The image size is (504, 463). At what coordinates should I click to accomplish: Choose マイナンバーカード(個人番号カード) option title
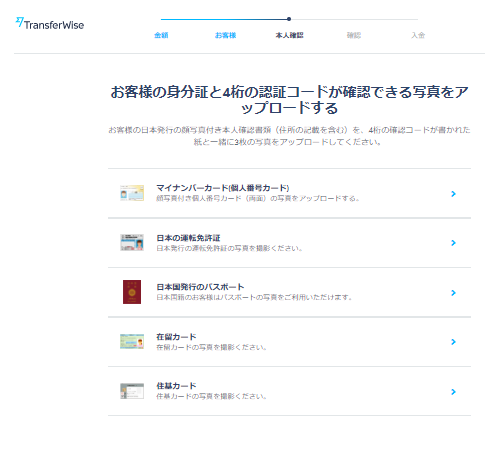(223, 188)
